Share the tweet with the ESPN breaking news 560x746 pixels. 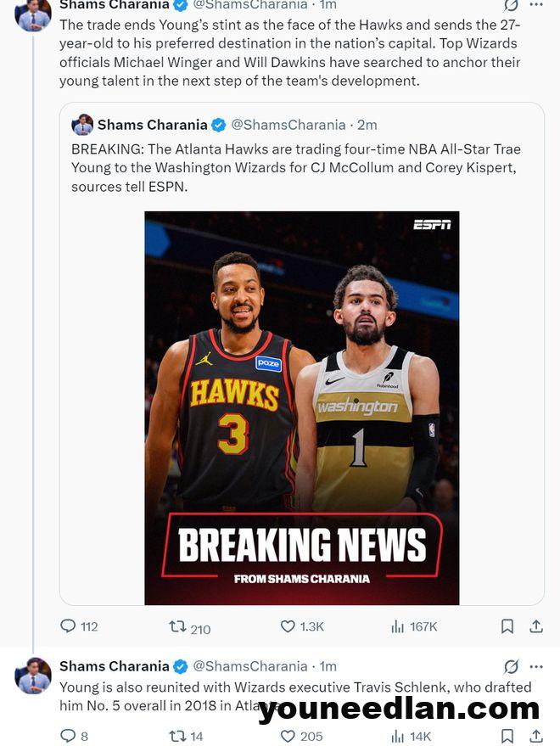tap(536, 626)
